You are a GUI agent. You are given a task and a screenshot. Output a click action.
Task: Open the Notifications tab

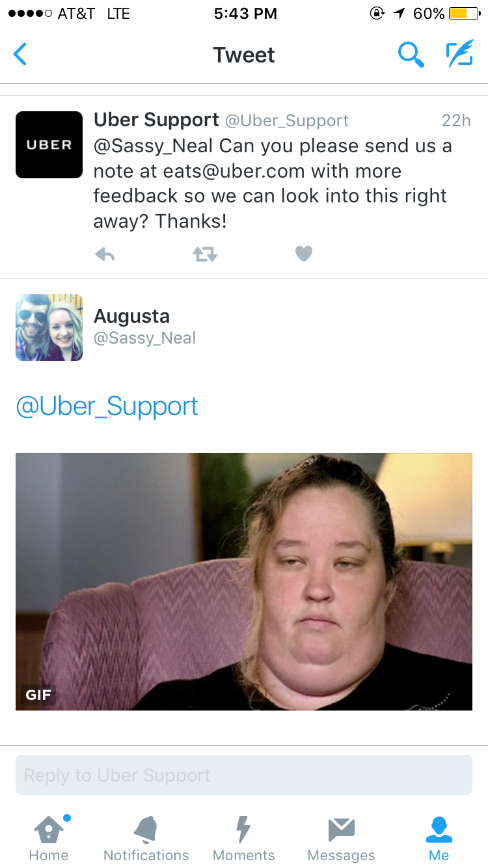(146, 839)
